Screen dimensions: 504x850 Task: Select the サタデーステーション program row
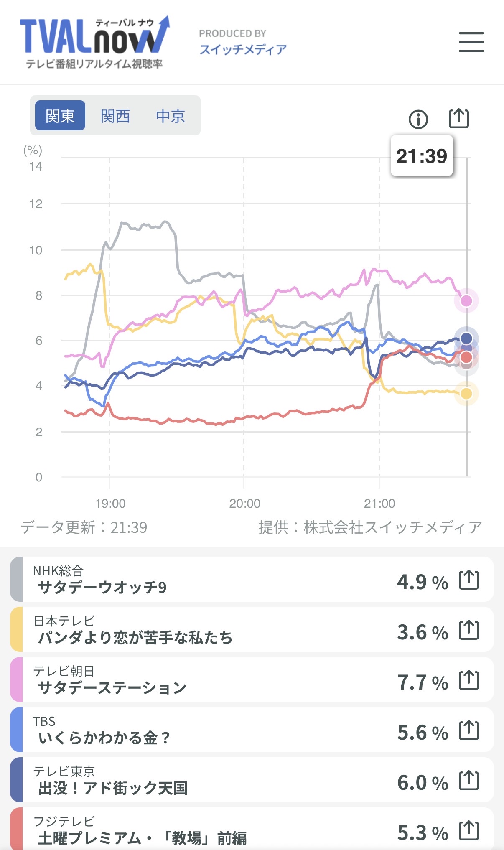tap(209, 680)
